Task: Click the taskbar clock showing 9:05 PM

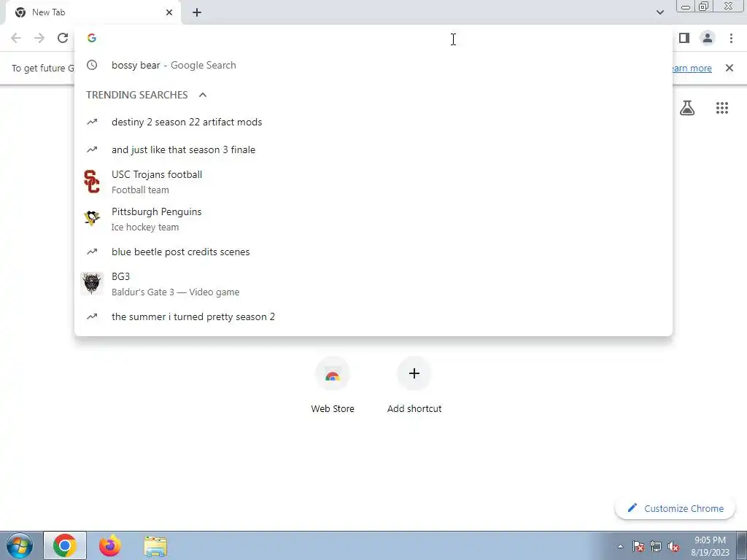Action: (710, 546)
